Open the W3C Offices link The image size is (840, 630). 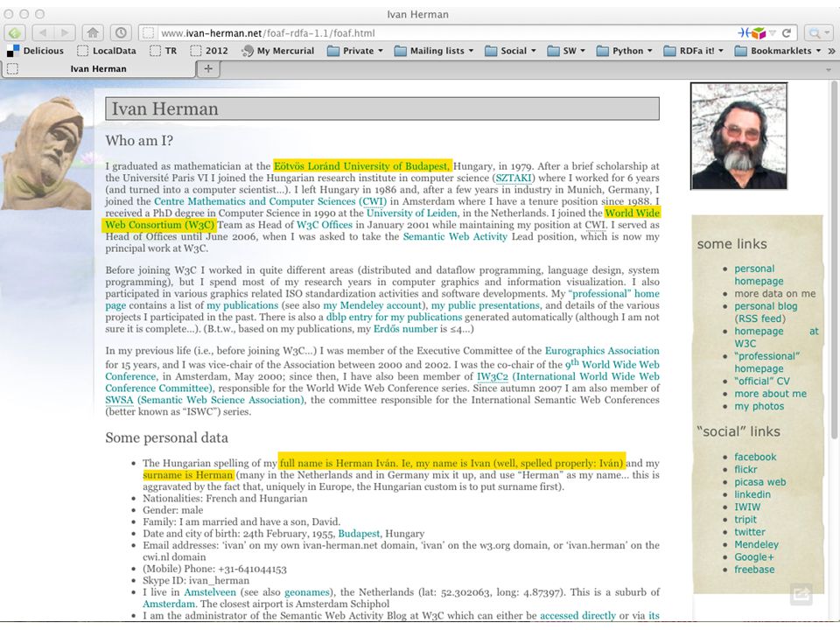pyautogui.click(x=325, y=225)
